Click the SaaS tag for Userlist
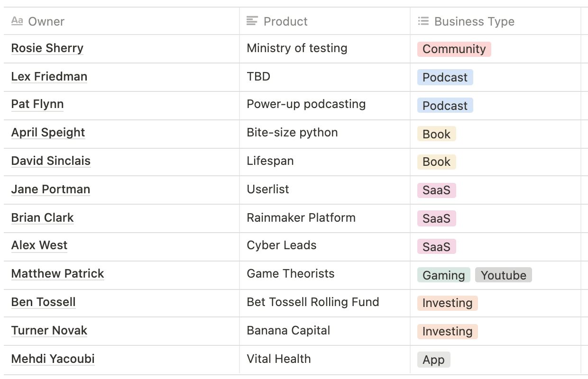Viewport: 588px width, 379px height. 437,190
